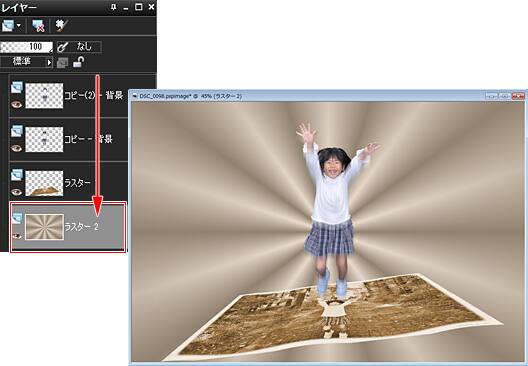Select the ラスター 2 layer name

(81, 227)
